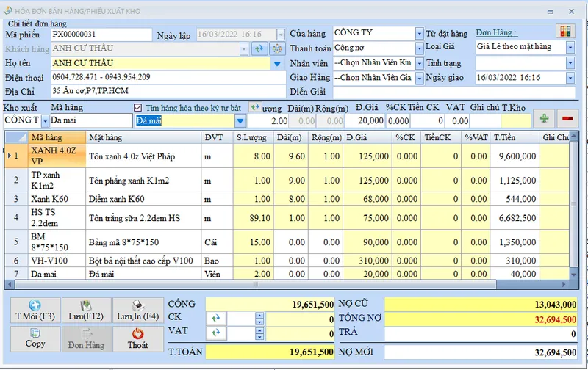This screenshot has width=588, height=370.
Task: Click the grid horizontal scrollbar right arrow
Action: point(563,285)
